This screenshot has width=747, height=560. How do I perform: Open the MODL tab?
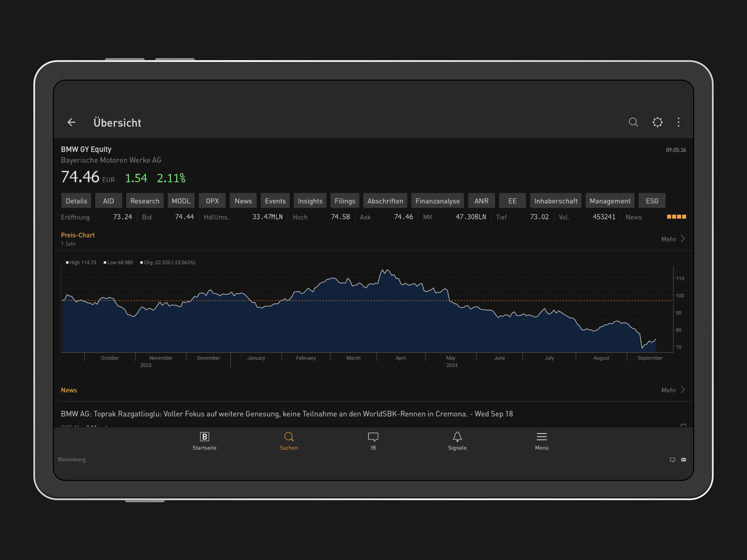point(181,201)
